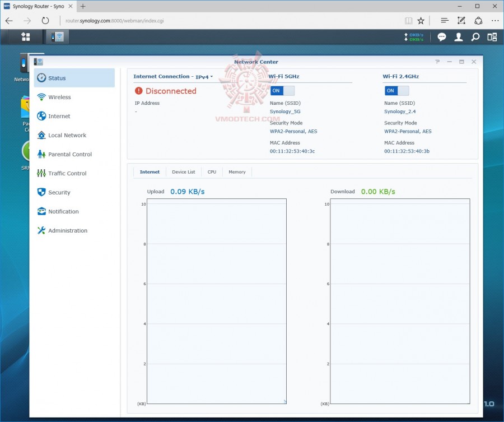The width and height of the screenshot is (504, 422).
Task: Click 2.4GHz WPA2-Personal, AES security link
Action: pyautogui.click(x=408, y=131)
